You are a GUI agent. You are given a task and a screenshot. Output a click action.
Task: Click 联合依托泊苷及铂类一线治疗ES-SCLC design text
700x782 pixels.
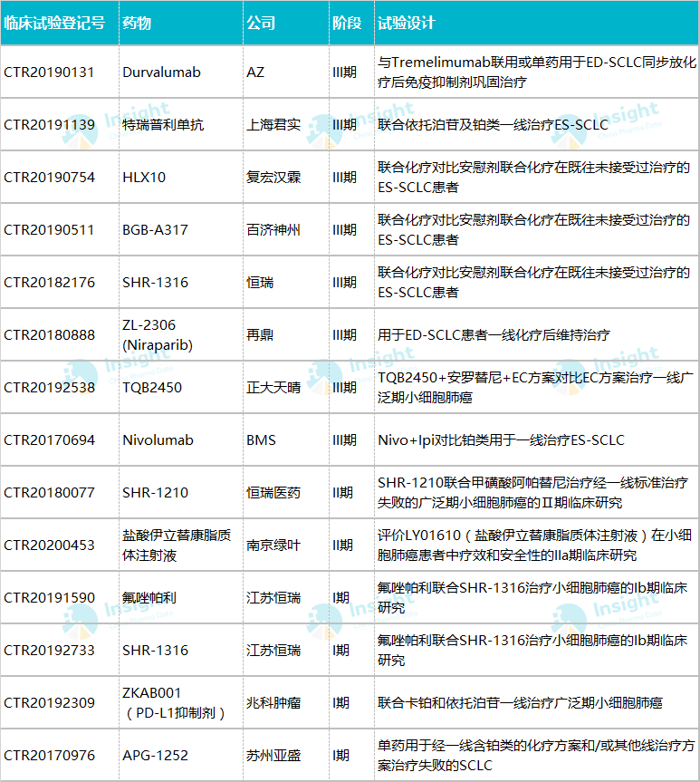494,125
